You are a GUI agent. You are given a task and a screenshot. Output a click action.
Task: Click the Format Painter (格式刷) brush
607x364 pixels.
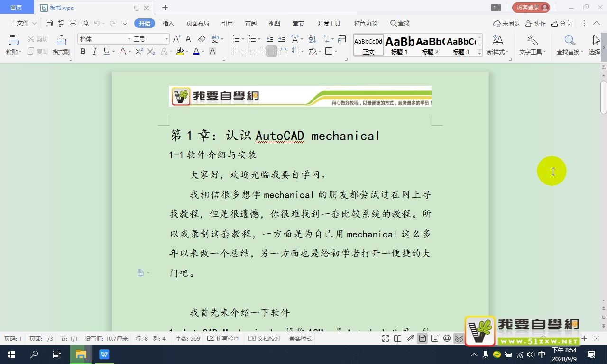click(61, 45)
